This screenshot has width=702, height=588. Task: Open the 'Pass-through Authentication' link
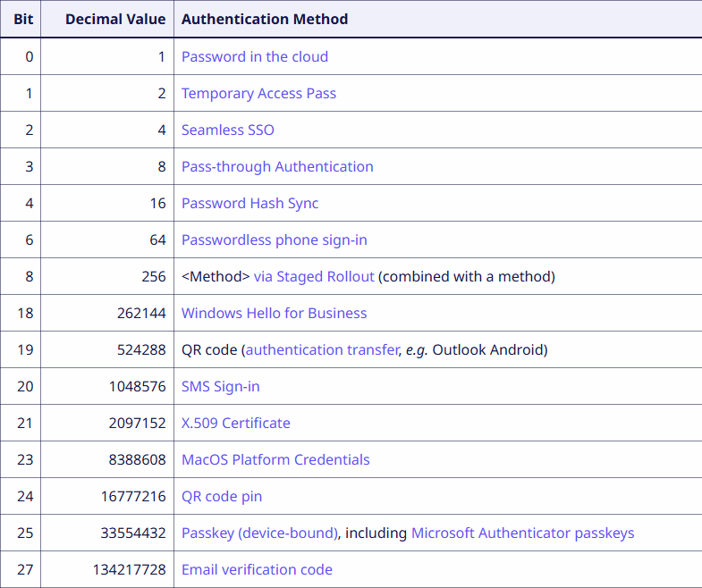click(277, 167)
